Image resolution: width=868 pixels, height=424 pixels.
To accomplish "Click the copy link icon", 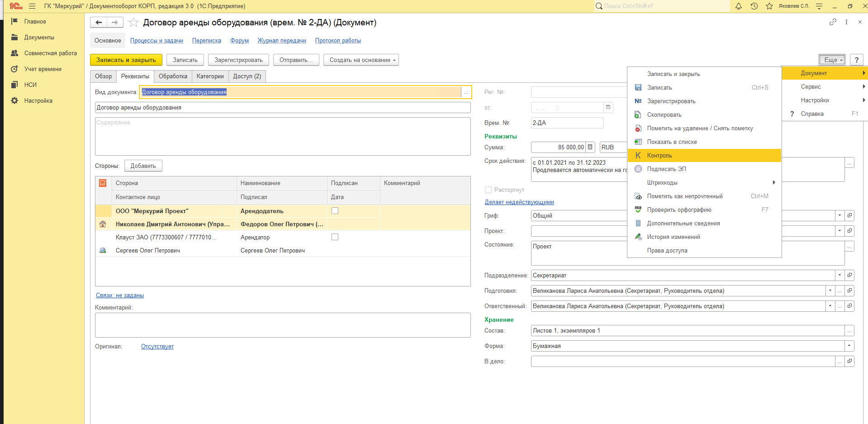I will [x=833, y=22].
